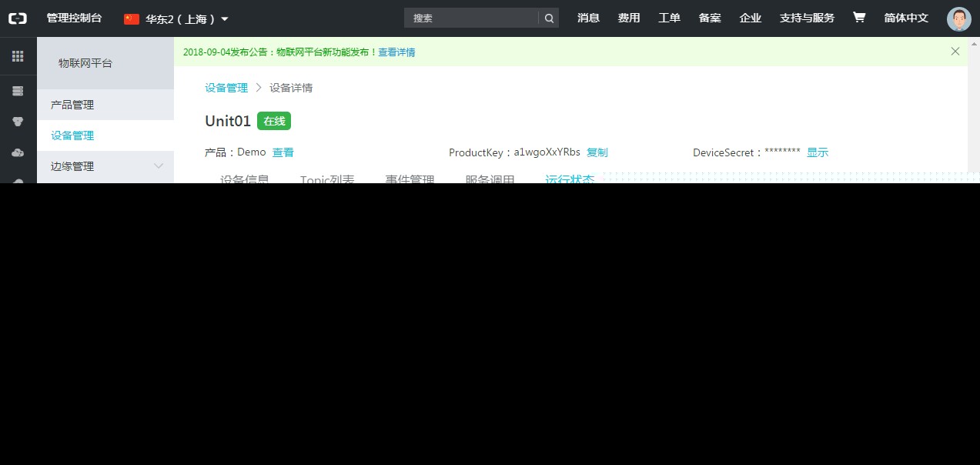Open the 备案 menu
The width and height of the screenshot is (980, 465).
click(710, 18)
